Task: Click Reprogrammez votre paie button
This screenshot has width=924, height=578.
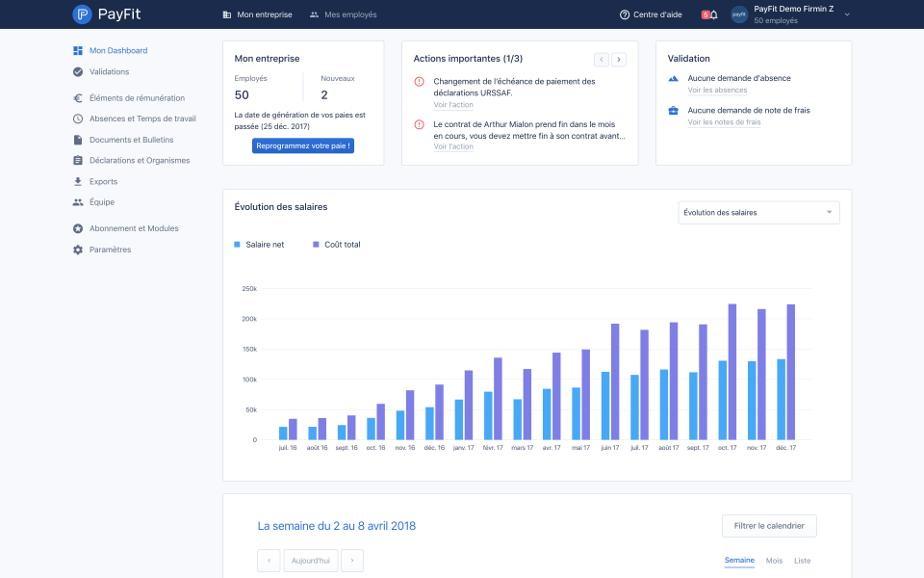Action: click(x=303, y=145)
